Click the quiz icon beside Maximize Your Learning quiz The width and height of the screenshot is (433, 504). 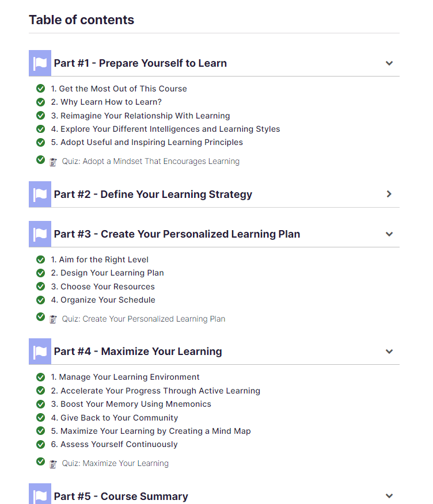tap(53, 464)
